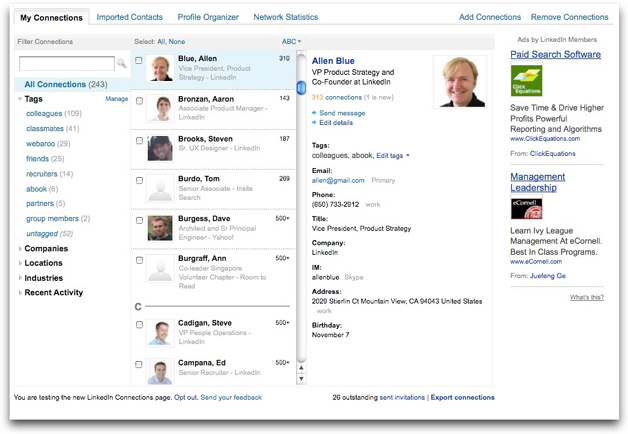Open Paid Search Software ad link
The width and height of the screenshot is (628, 434).
(556, 54)
